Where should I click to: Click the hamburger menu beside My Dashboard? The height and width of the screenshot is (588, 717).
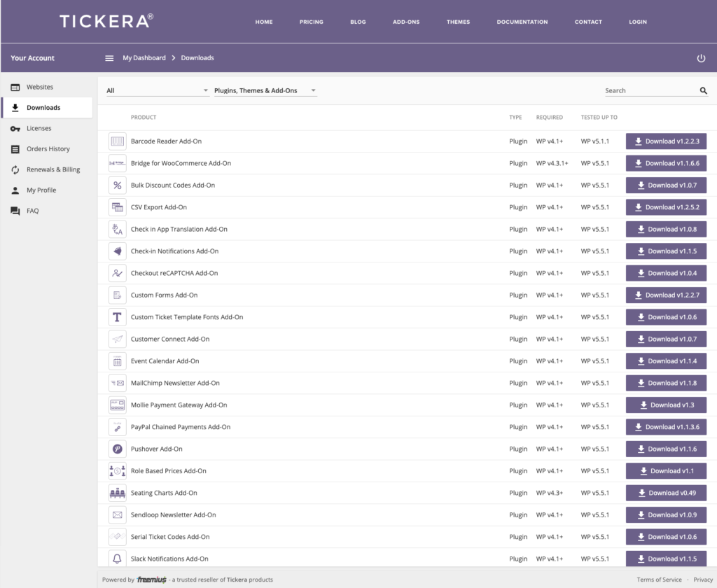click(109, 58)
